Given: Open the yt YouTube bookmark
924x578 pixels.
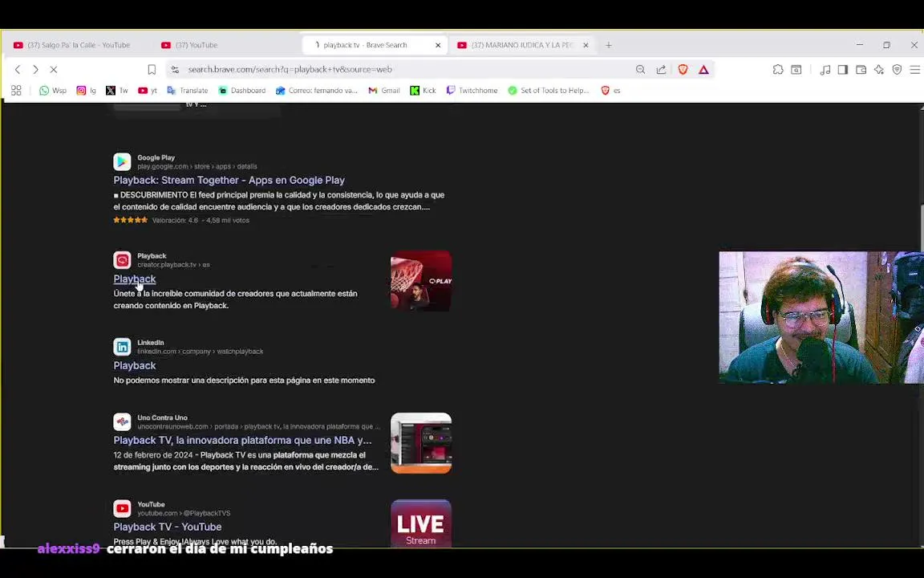Looking at the screenshot, I should 148,90.
